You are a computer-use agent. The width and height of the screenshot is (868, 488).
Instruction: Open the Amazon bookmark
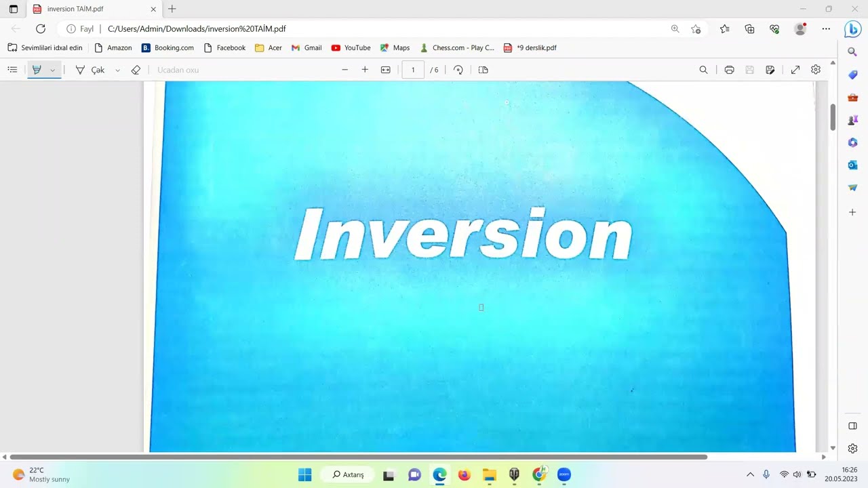[x=113, y=47]
